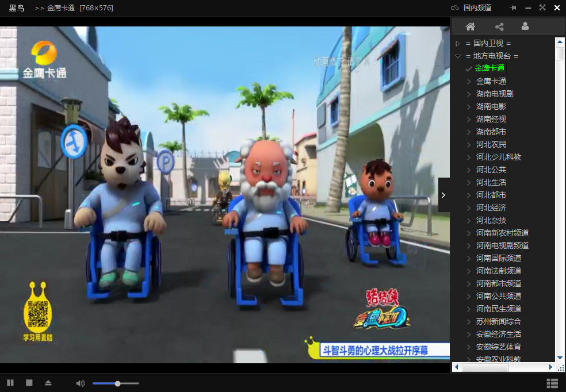
Task: Select the 河北农民 channel
Action: pyautogui.click(x=491, y=144)
